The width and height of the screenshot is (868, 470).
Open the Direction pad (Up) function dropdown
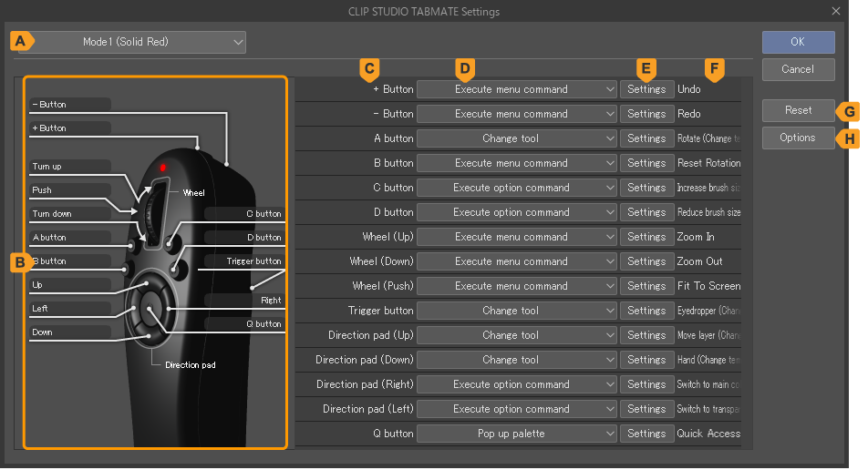coord(516,335)
